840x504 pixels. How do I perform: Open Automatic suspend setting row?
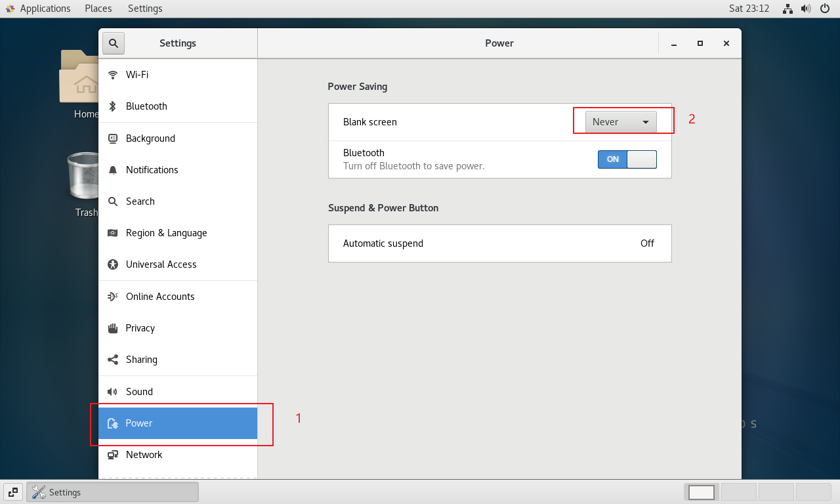[x=499, y=243]
